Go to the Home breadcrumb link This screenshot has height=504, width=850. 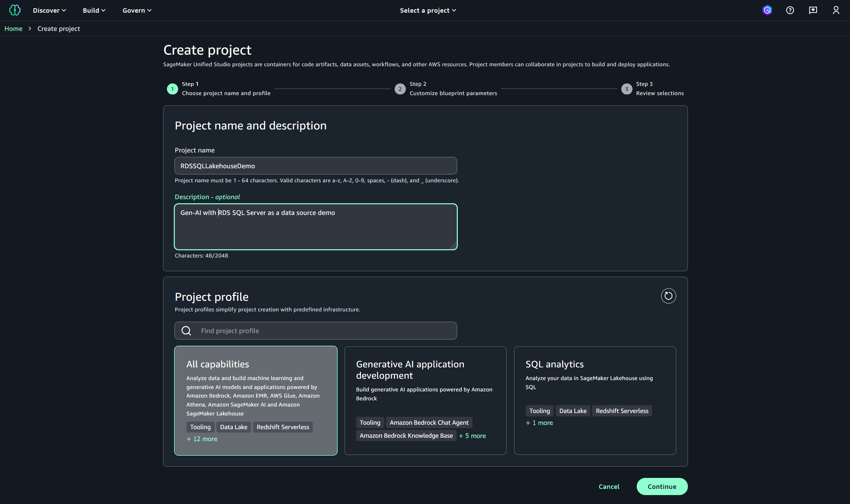pyautogui.click(x=13, y=28)
